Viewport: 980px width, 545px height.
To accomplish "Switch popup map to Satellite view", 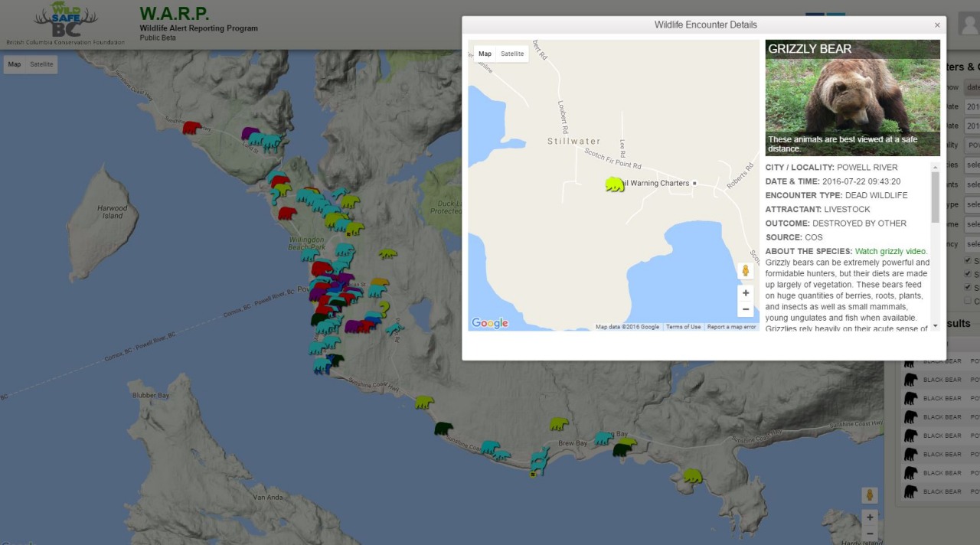I will tap(512, 54).
